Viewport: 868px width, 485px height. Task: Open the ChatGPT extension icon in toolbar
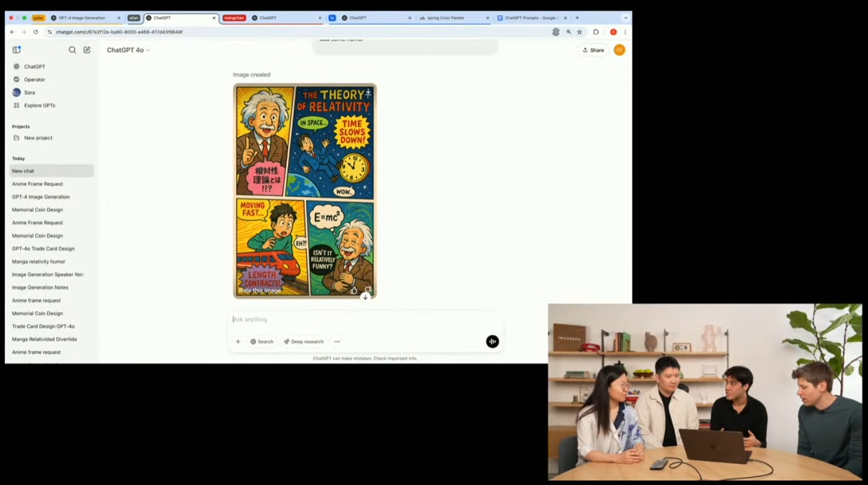pyautogui.click(x=556, y=32)
